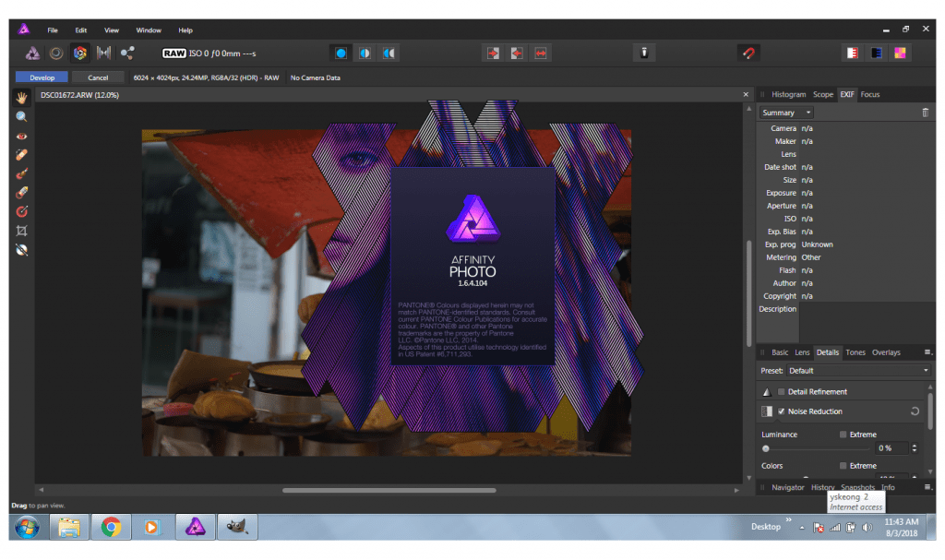Uncheck the Noise Reduction checkbox
The height and width of the screenshot is (560, 945).
point(782,411)
